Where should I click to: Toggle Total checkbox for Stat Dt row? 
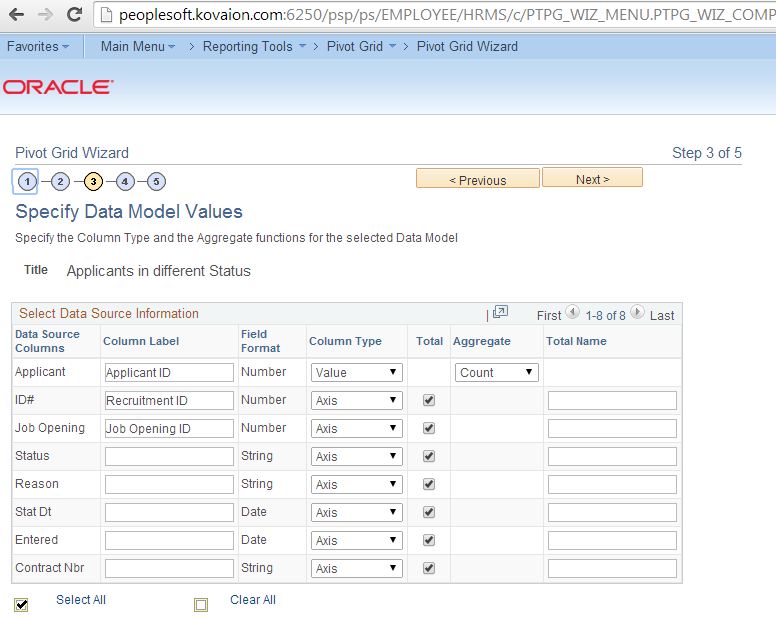pyautogui.click(x=429, y=512)
